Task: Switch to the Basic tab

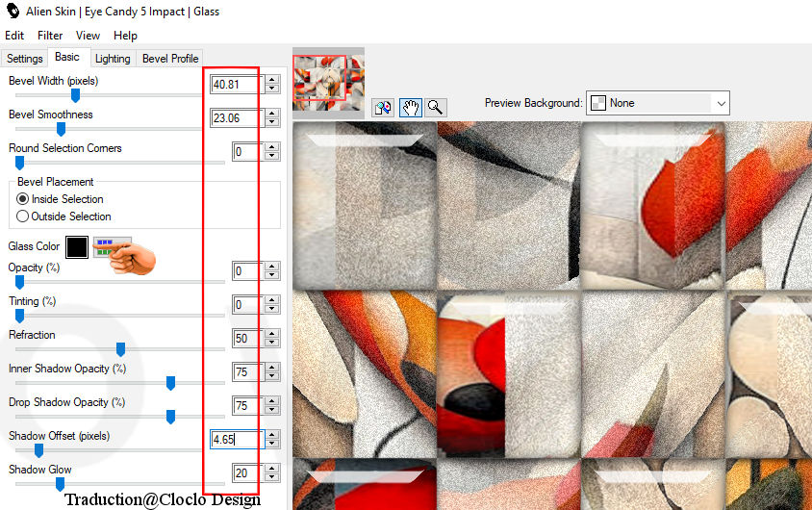Action: coord(67,57)
